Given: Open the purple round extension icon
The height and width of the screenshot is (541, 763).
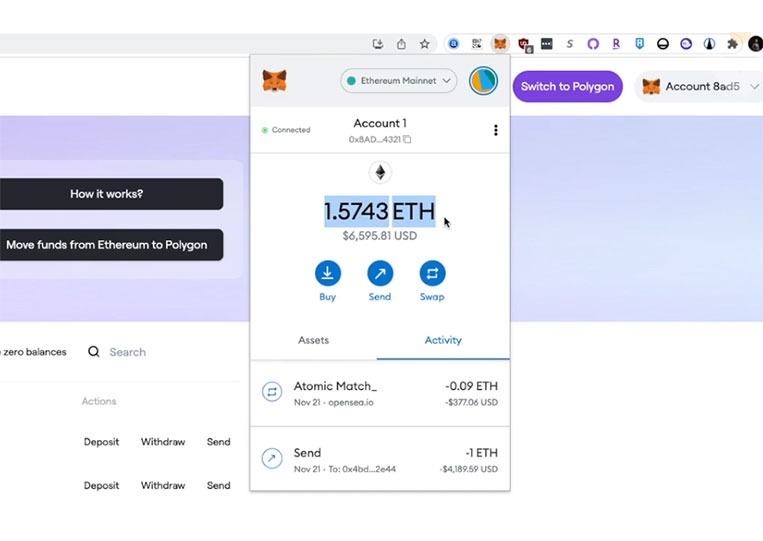Looking at the screenshot, I should pyautogui.click(x=686, y=44).
